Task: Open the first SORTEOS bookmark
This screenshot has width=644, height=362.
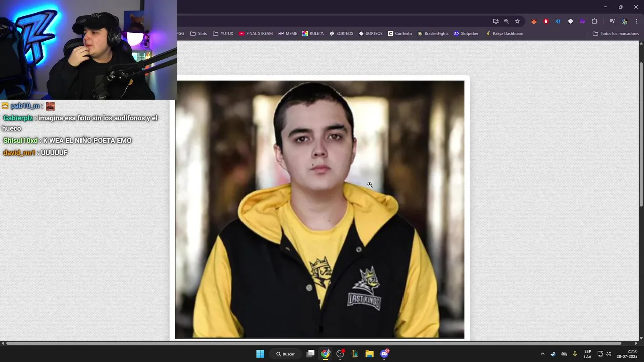Action: (341, 34)
